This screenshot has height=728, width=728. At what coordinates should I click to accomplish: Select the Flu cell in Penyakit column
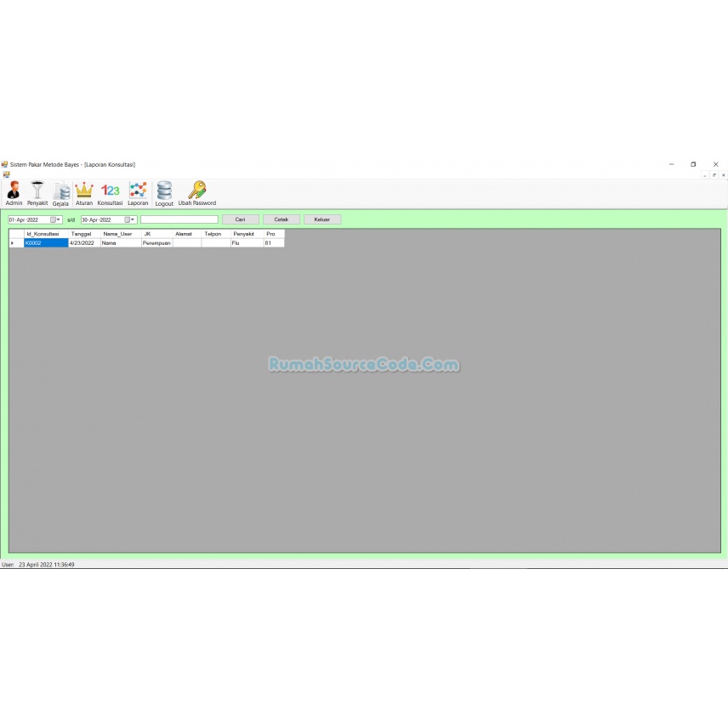coord(247,243)
